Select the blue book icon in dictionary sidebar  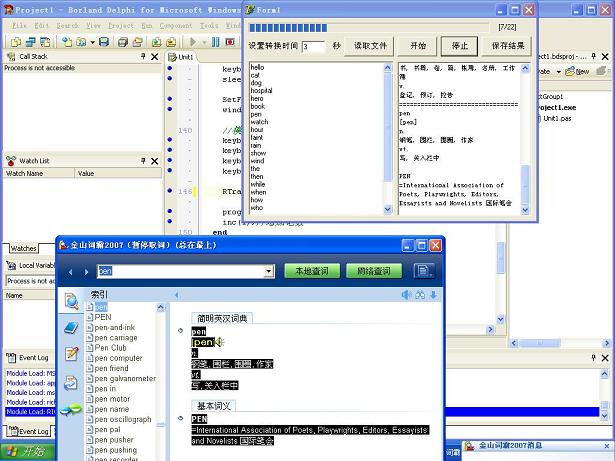tap(71, 328)
